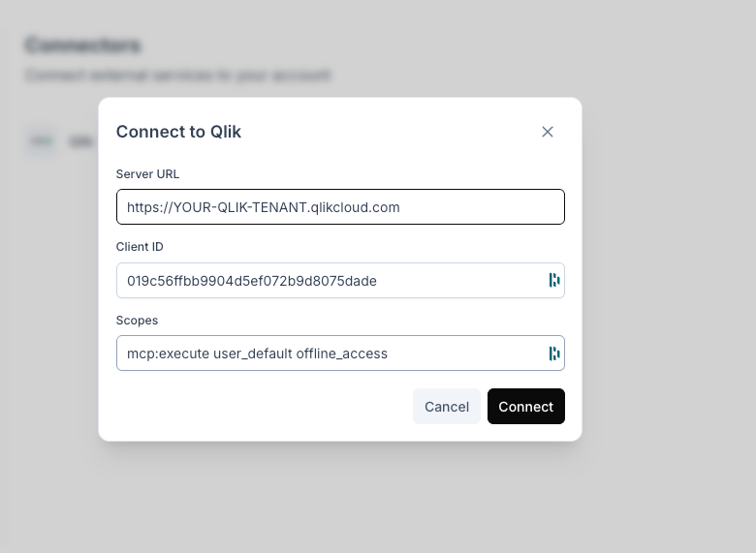The height and width of the screenshot is (553, 756).
Task: Click the blurred Connectors page heading
Action: 82,46
